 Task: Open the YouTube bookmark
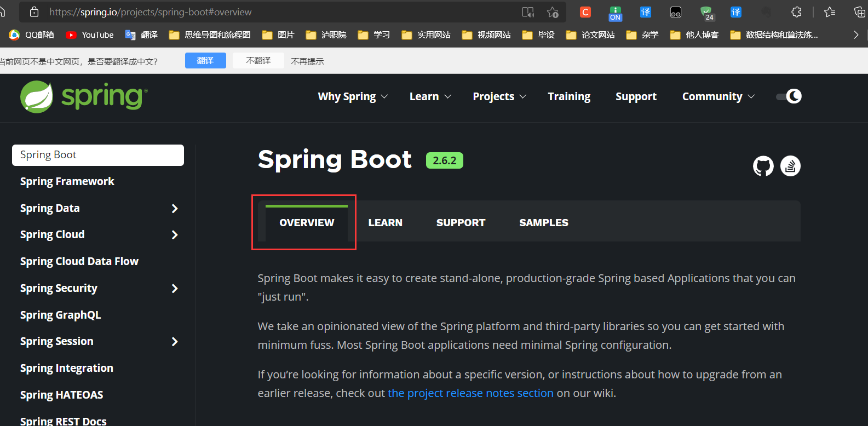point(90,34)
